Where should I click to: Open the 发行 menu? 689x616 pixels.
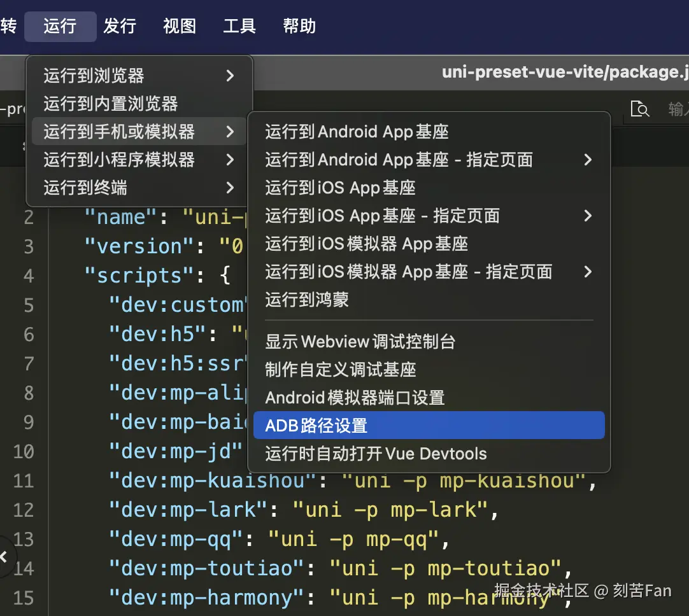click(119, 26)
